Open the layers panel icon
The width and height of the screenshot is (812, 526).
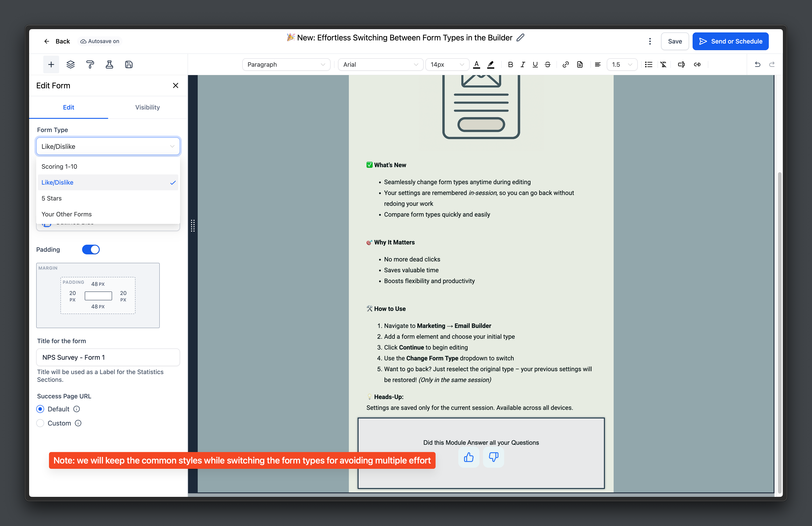click(x=71, y=64)
